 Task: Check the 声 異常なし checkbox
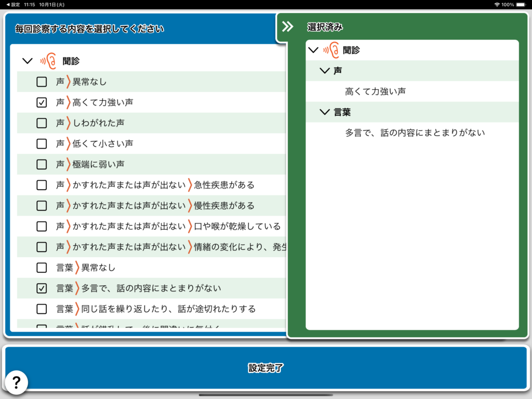pyautogui.click(x=42, y=82)
